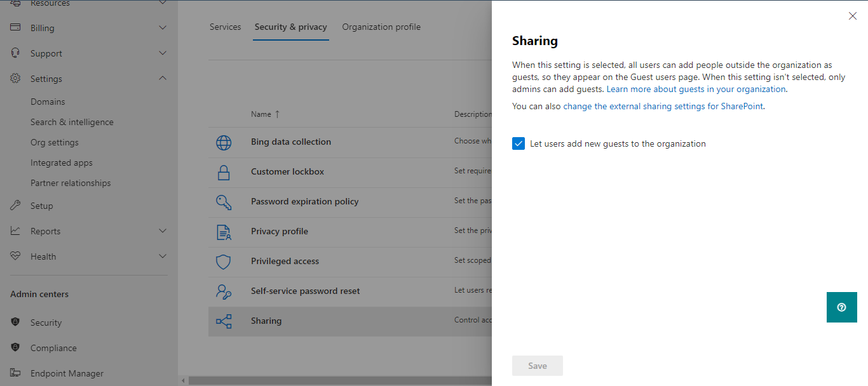Click the Customer lockbox padlock icon
The height and width of the screenshot is (386, 868).
click(224, 172)
